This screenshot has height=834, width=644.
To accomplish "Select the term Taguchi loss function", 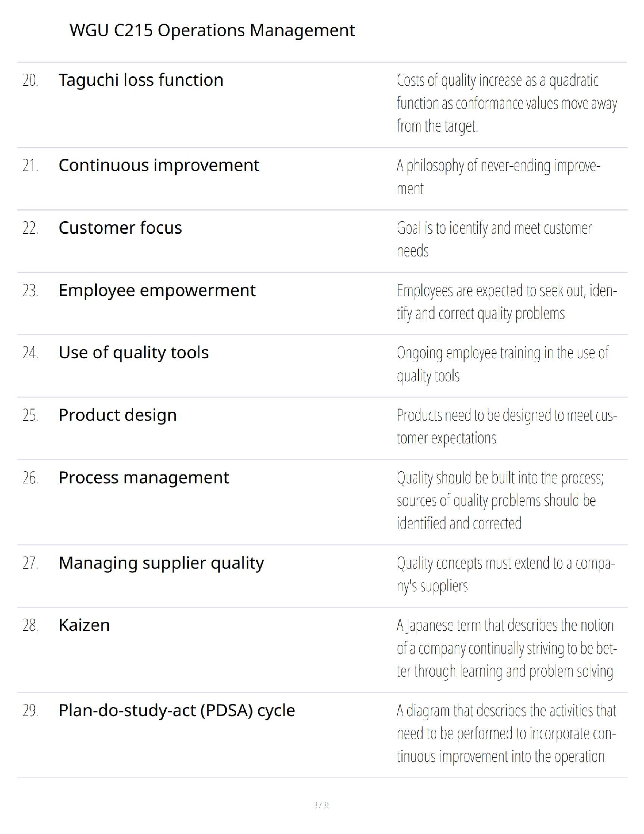I will click(x=141, y=80).
